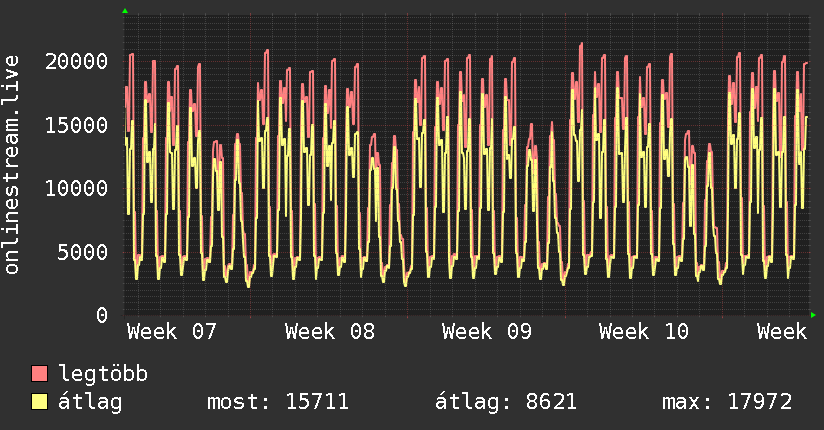Image resolution: width=824 pixels, height=430 pixels.
Task: Click the 0 Y-axis origin label
Action: click(102, 315)
